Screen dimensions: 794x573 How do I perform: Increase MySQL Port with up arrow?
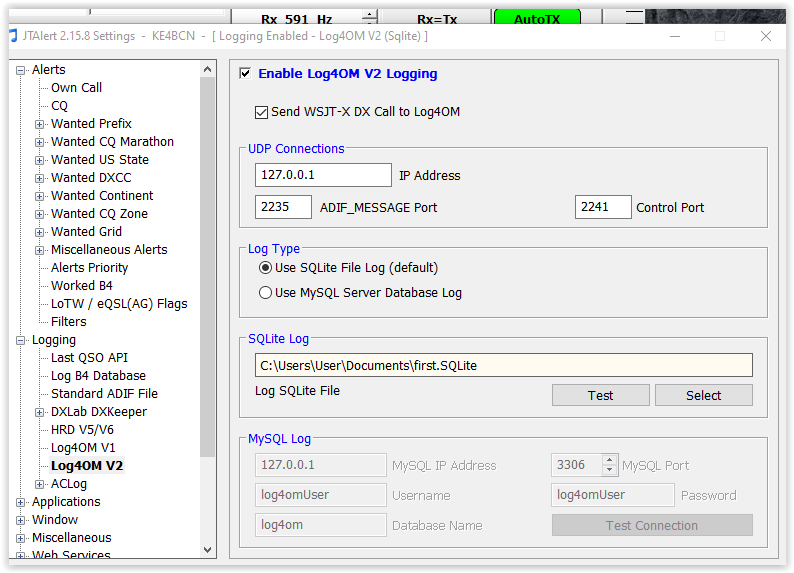pyautogui.click(x=610, y=460)
